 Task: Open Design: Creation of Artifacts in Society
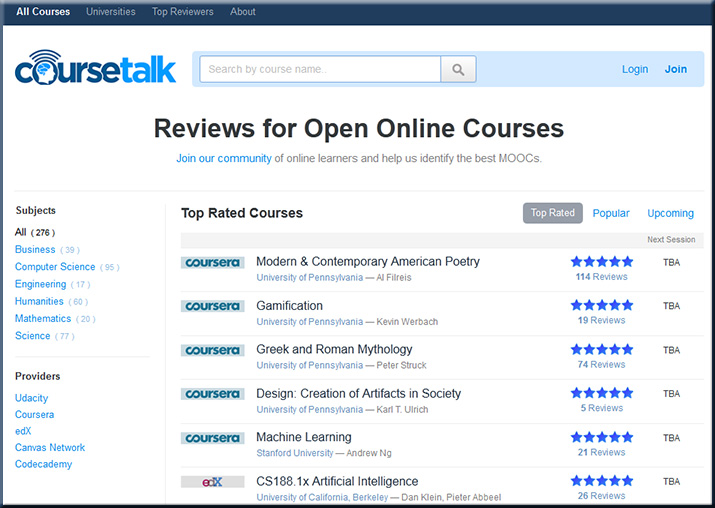(x=358, y=394)
